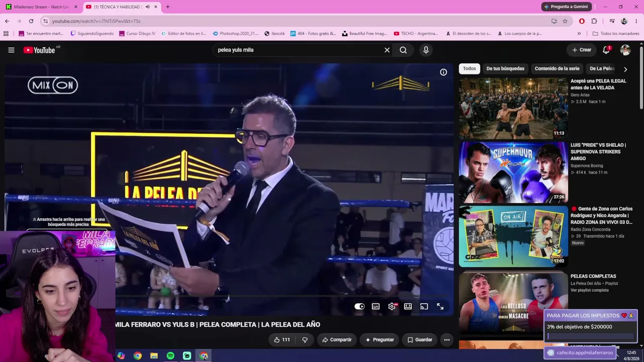Image resolution: width=644 pixels, height=362 pixels.
Task: Open the Chrome three-dot menu
Action: click(636, 21)
